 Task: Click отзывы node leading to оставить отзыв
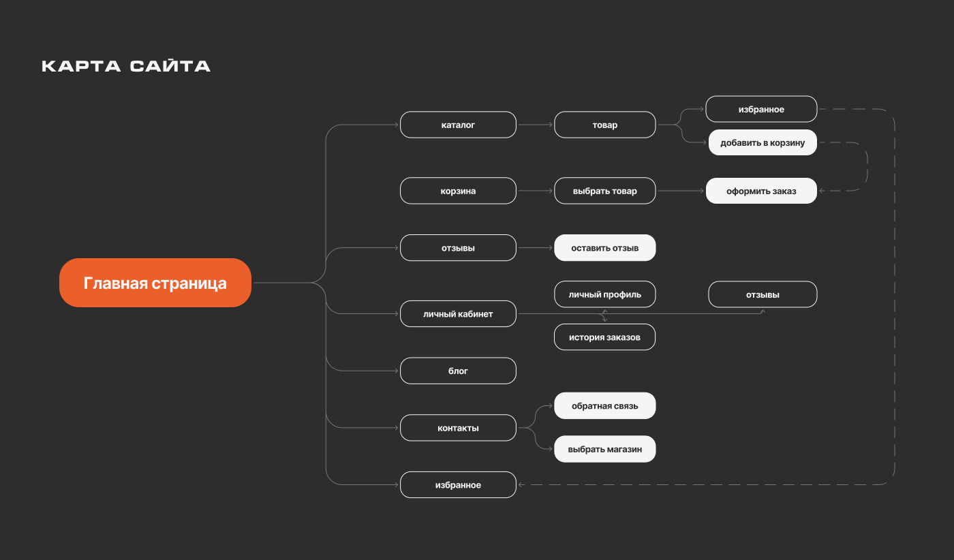(x=458, y=248)
